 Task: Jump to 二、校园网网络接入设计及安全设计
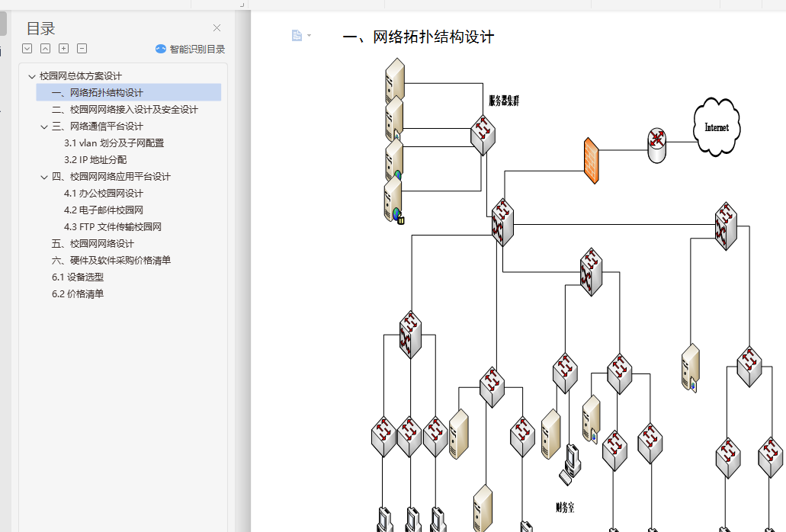pos(125,110)
